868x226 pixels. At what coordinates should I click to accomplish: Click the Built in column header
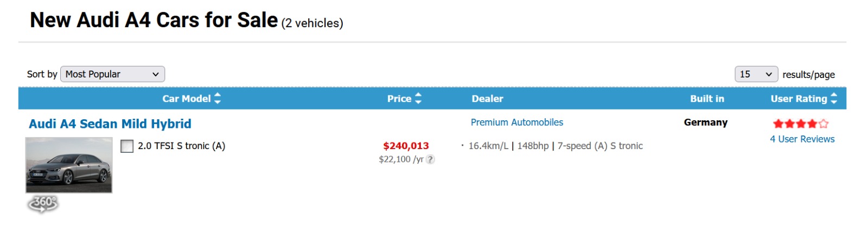[707, 99]
